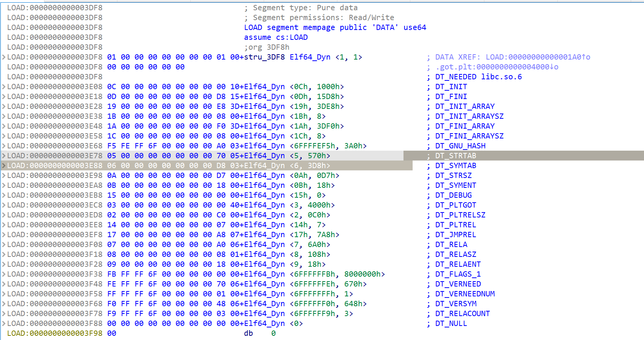Click the address LOAD:0000000000003F98

55,333
